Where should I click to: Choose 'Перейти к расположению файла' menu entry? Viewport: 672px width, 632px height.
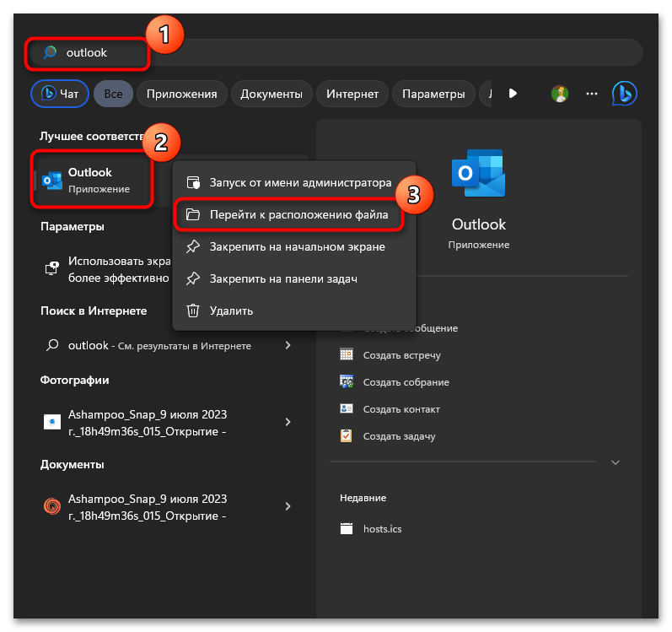pos(294,215)
